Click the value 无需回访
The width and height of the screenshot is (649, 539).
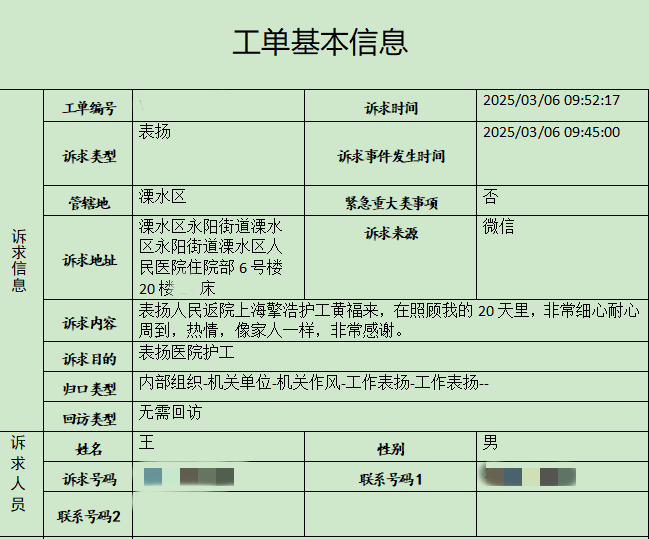(170, 412)
